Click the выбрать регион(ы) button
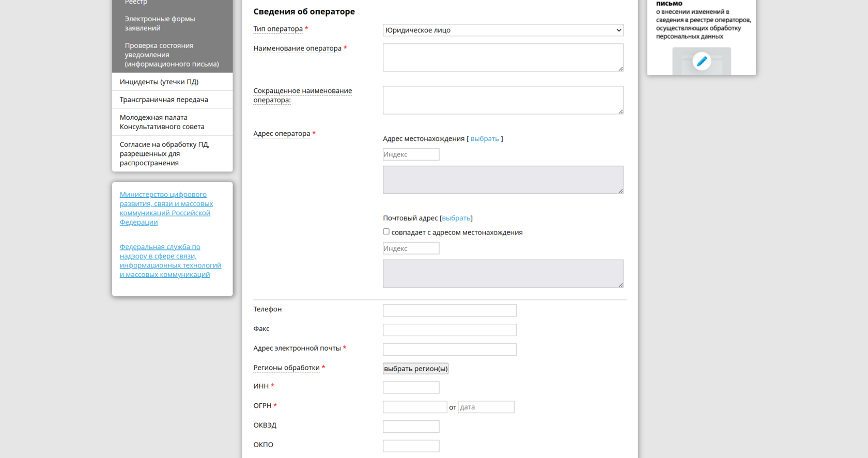Screen dimensions: 868x458 [x=415, y=369]
